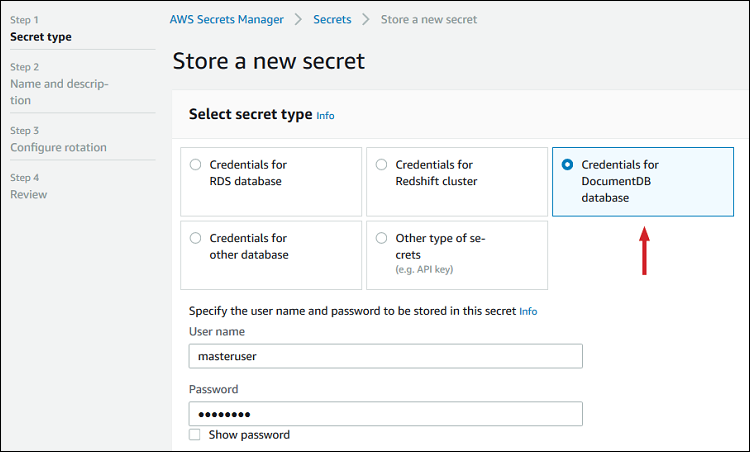Check the Show password checkbox
Image resolution: width=750 pixels, height=452 pixels.
195,434
